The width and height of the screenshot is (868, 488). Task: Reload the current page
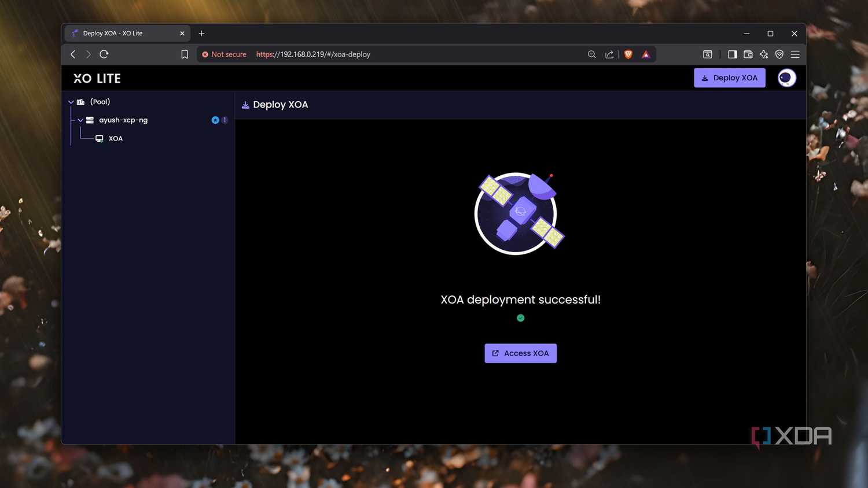pos(104,54)
